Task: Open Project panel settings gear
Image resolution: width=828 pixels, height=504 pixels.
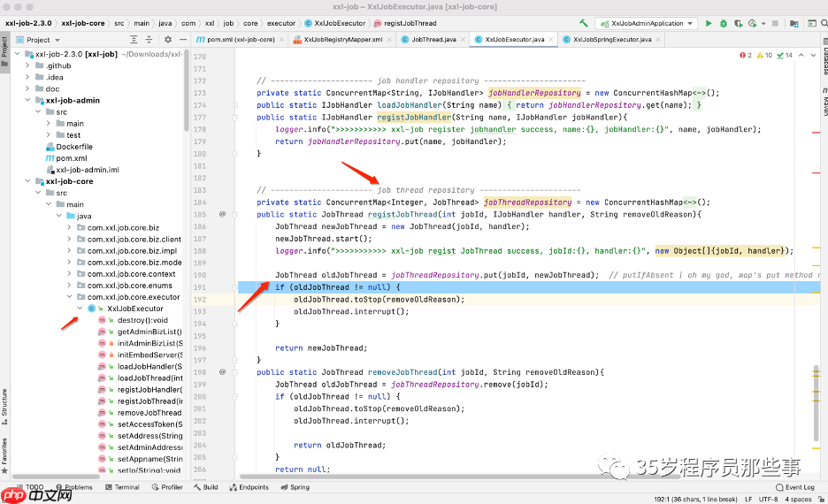Action: point(168,40)
